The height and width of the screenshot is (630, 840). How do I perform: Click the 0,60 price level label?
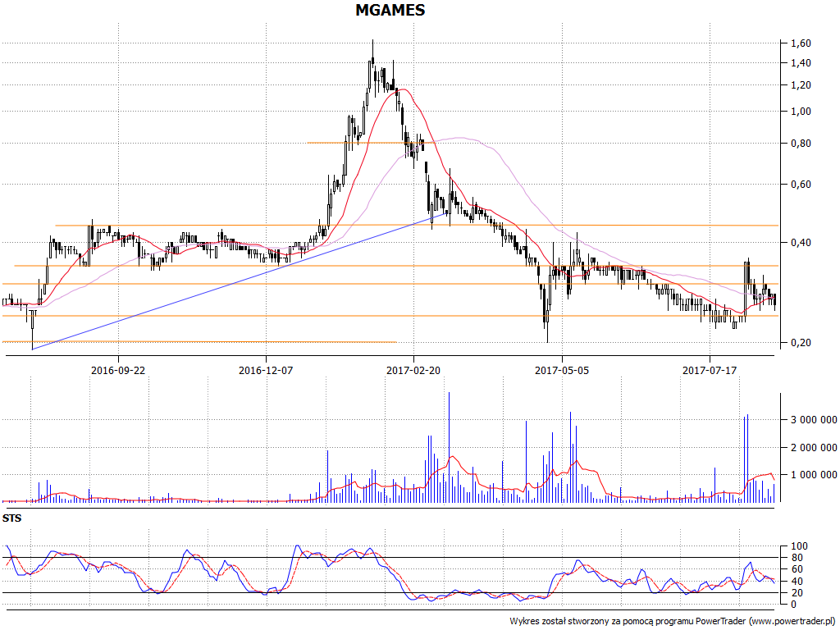[x=801, y=185]
